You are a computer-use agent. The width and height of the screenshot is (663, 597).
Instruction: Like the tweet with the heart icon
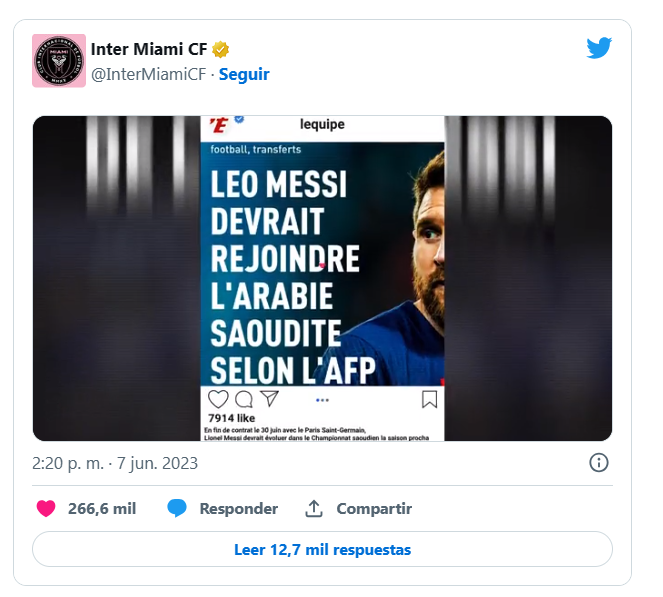point(46,508)
